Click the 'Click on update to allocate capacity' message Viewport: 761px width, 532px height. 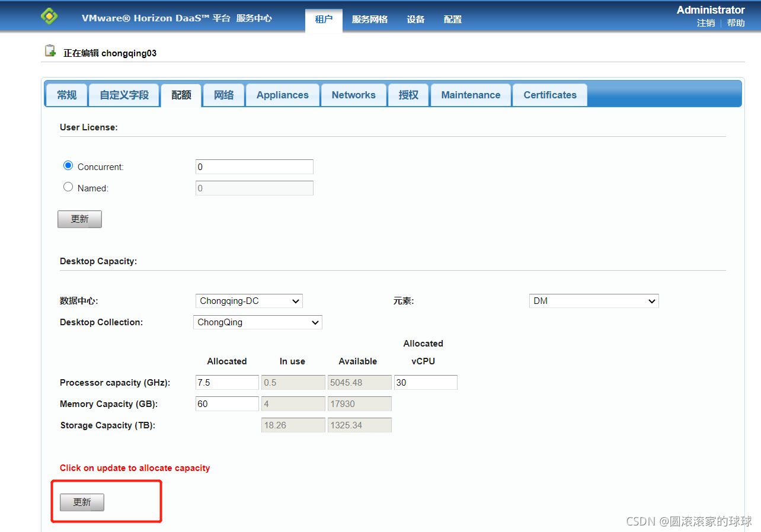click(135, 468)
